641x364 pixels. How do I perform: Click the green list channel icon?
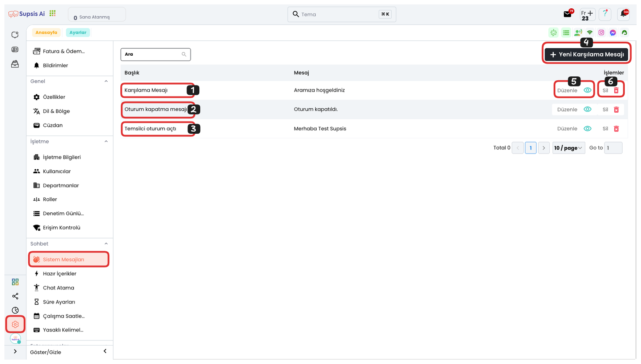566,32
